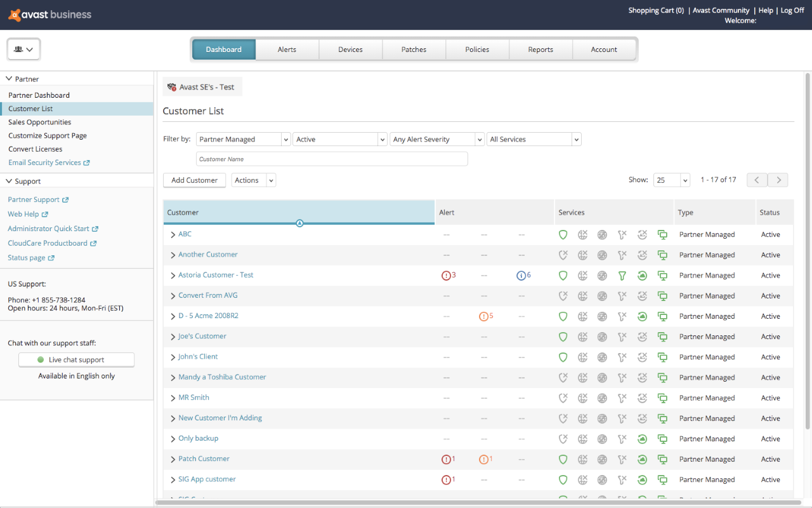Switch to the Reports tab
The image size is (812, 508).
click(540, 50)
